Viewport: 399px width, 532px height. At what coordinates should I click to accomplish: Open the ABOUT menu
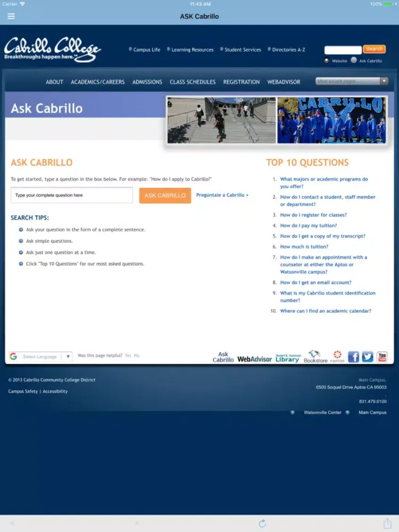coord(54,82)
